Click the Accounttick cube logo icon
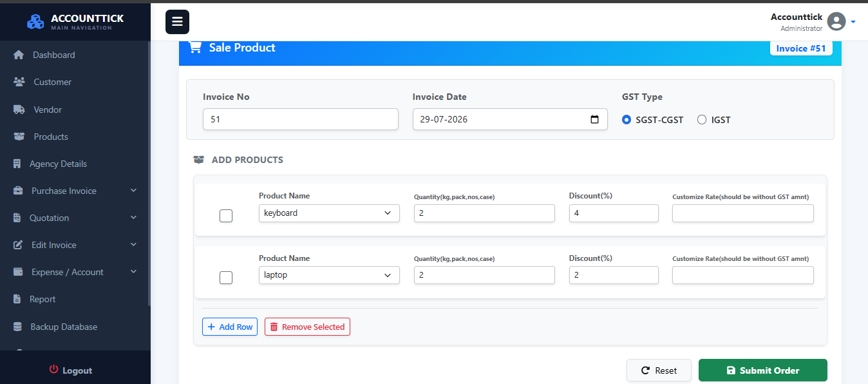 click(35, 21)
